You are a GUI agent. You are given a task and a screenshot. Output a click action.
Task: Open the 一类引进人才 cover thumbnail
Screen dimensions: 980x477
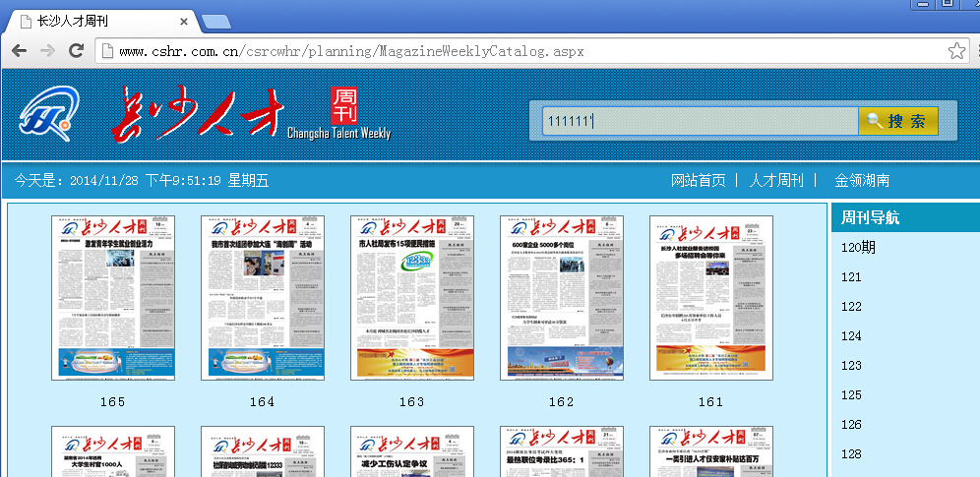711,451
